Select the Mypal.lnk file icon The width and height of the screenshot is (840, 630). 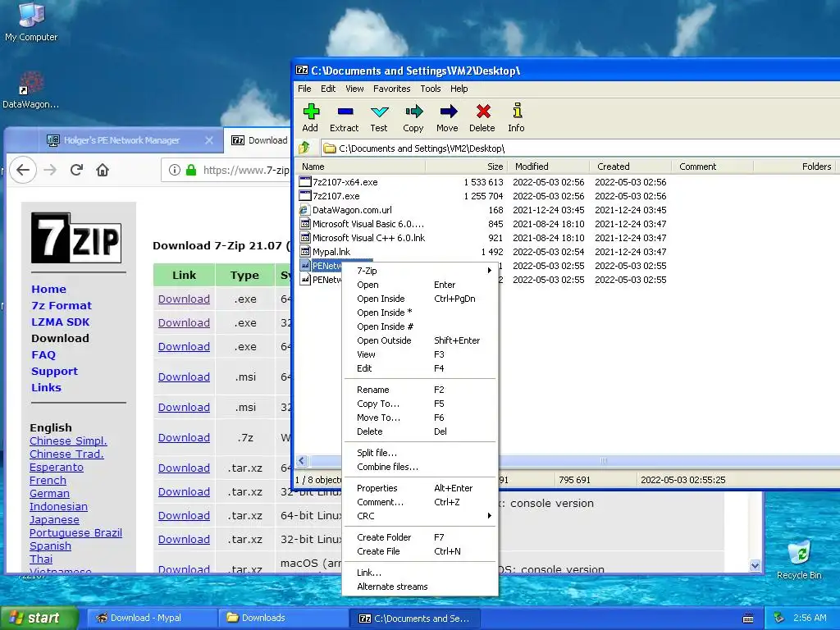coord(305,252)
